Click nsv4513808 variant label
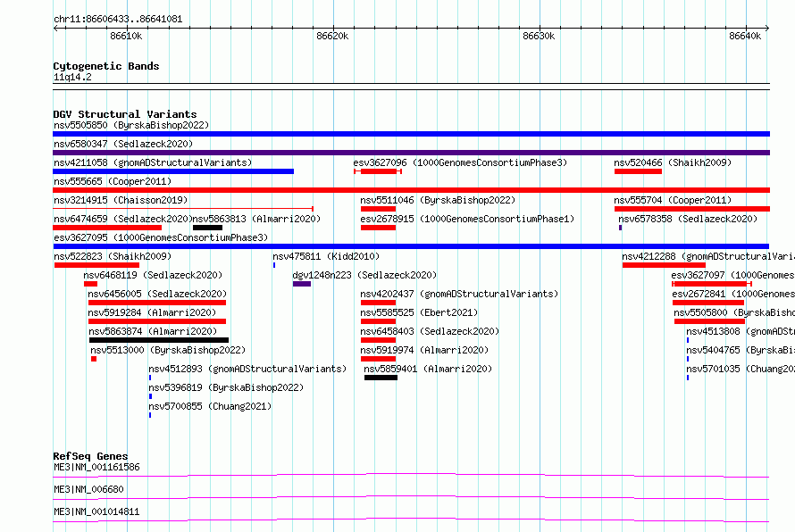The image size is (795, 532). point(741,331)
